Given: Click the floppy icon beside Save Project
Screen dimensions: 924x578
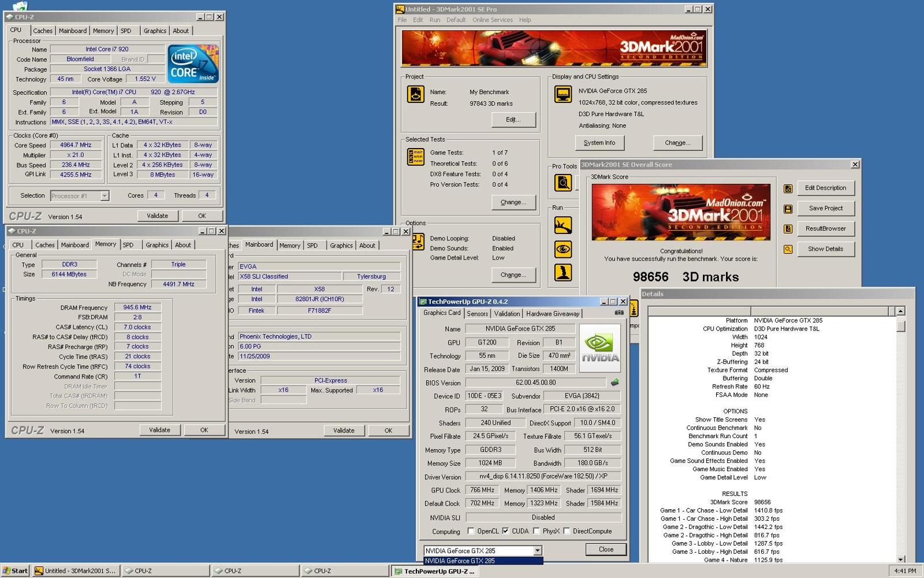Looking at the screenshot, I should click(788, 209).
